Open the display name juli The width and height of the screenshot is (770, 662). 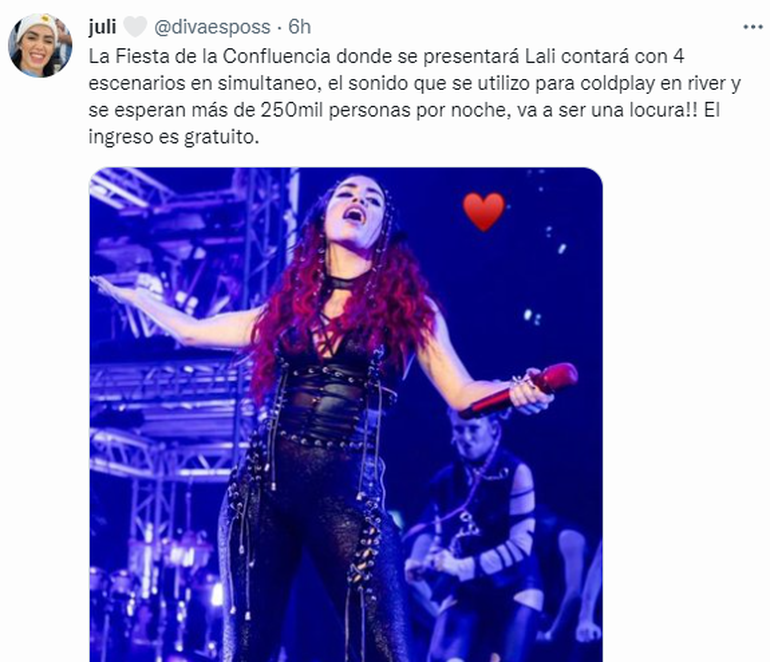tap(102, 27)
